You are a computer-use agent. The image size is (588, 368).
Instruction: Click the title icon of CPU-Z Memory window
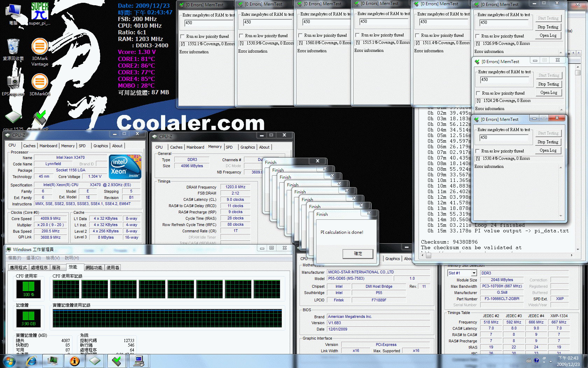coord(155,136)
